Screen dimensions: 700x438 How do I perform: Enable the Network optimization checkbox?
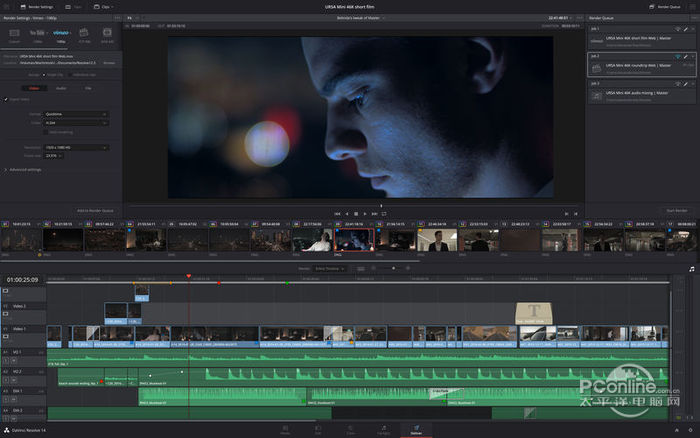pos(47,131)
